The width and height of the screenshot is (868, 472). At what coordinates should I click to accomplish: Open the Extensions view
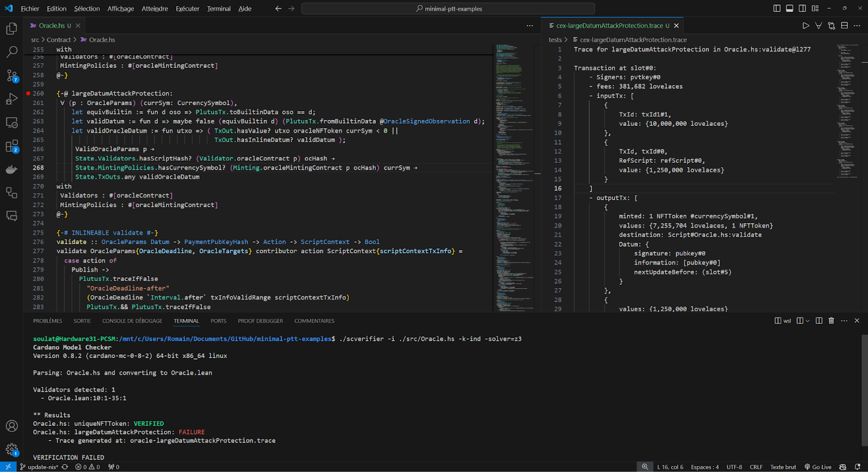[11, 146]
